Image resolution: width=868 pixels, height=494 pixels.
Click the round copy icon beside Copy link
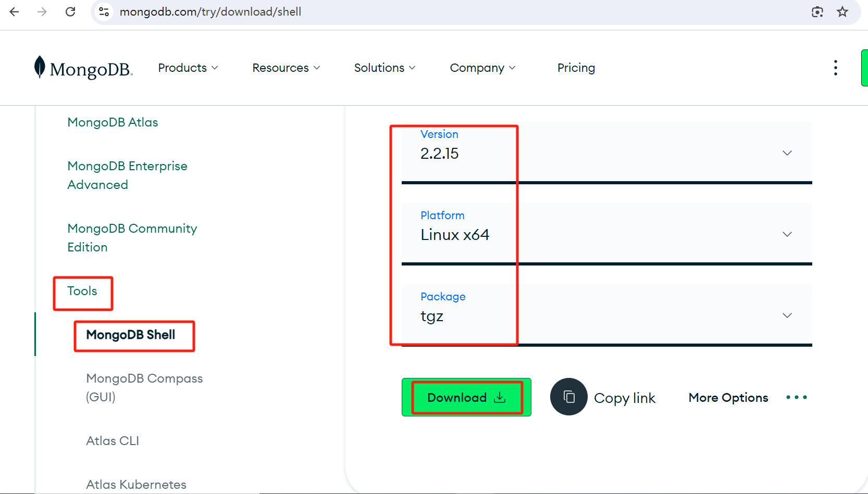[569, 397]
